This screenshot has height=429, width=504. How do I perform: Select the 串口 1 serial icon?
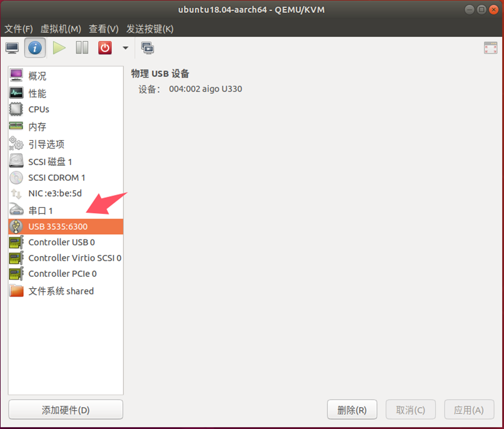16,210
